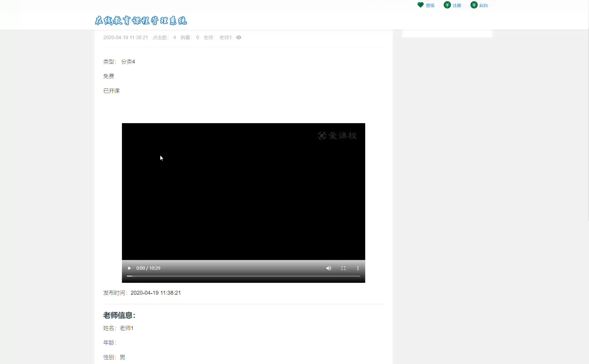Play the course video
Screen dimensions: 589x364
(x=129, y=268)
